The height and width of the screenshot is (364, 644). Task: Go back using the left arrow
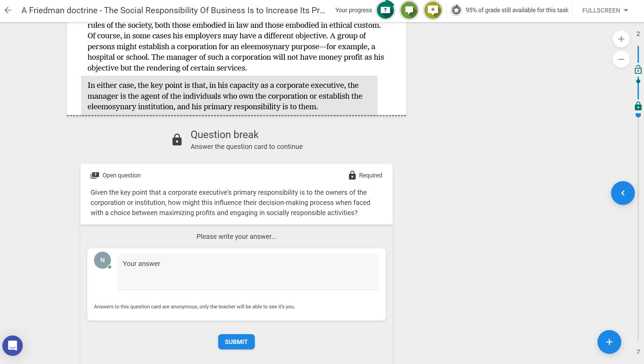(8, 10)
